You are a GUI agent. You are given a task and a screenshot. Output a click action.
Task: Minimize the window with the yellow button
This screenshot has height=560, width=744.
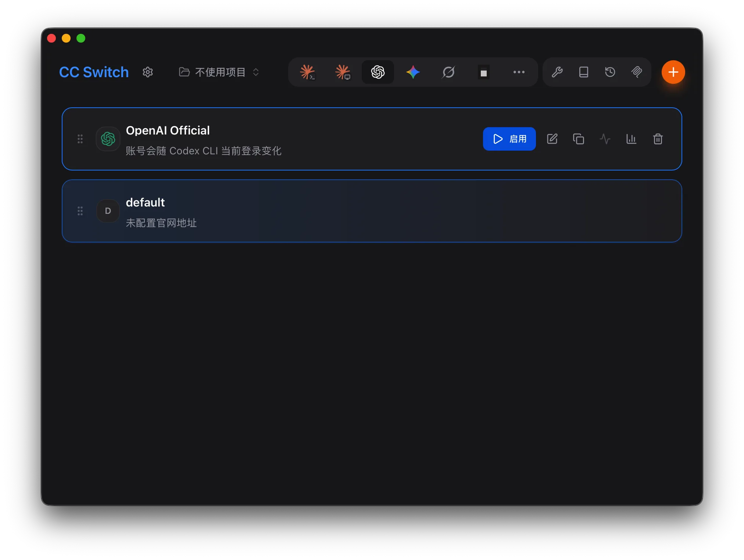(66, 38)
